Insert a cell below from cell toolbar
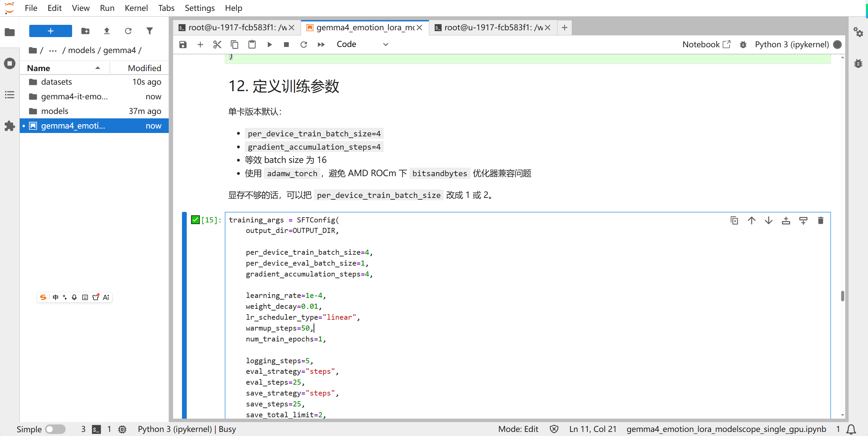The image size is (868, 436). coord(803,221)
